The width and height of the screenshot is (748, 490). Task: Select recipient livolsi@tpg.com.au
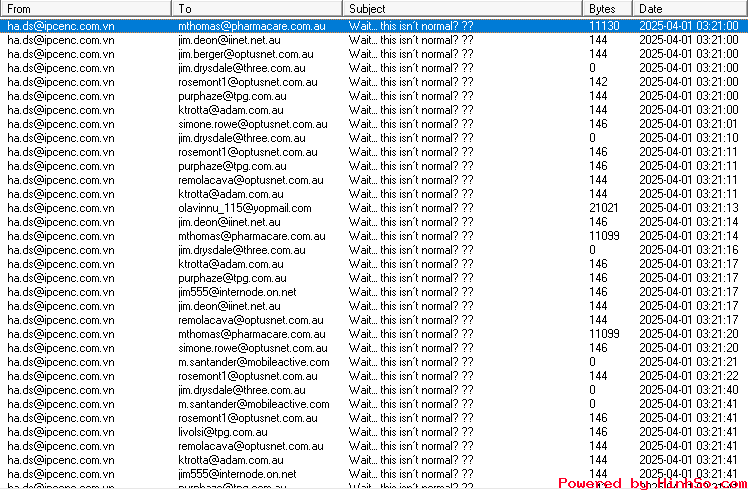pos(223,432)
